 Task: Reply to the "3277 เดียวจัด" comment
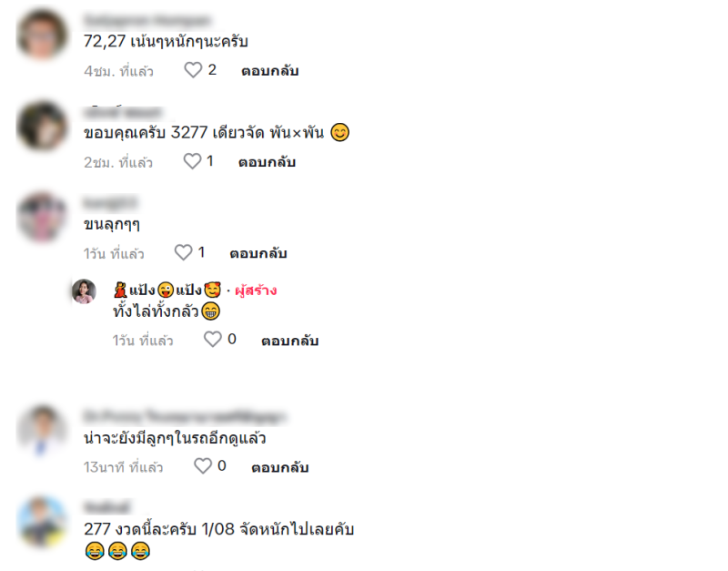tap(267, 162)
